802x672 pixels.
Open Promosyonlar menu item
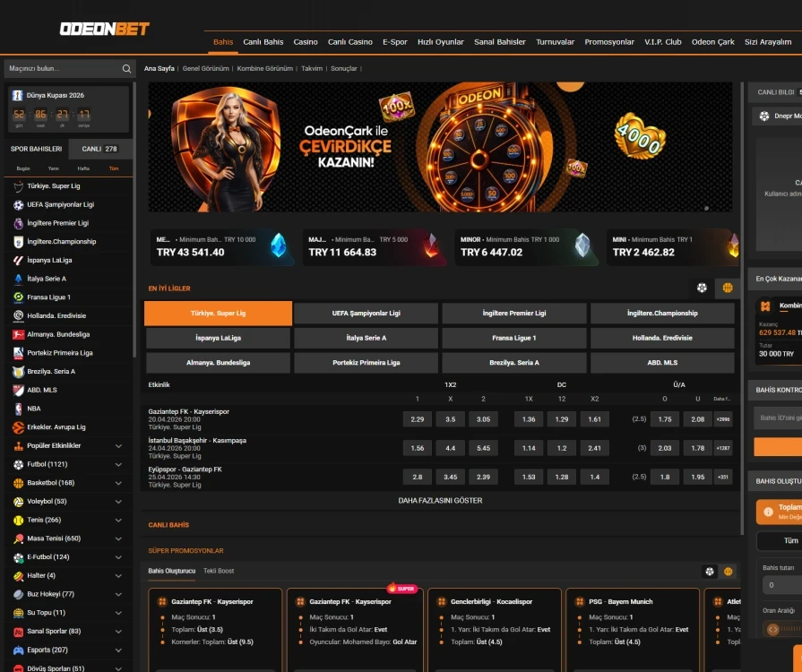(x=609, y=42)
